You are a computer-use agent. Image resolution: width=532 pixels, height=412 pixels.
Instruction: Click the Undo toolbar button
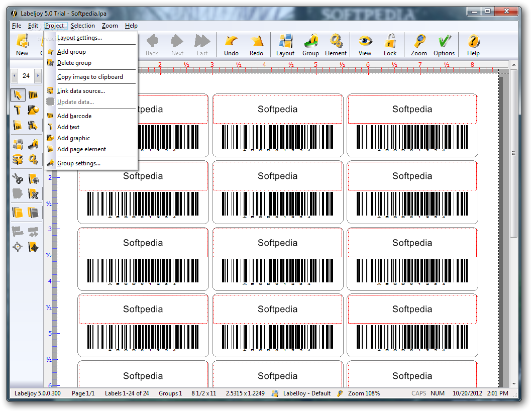[232, 45]
